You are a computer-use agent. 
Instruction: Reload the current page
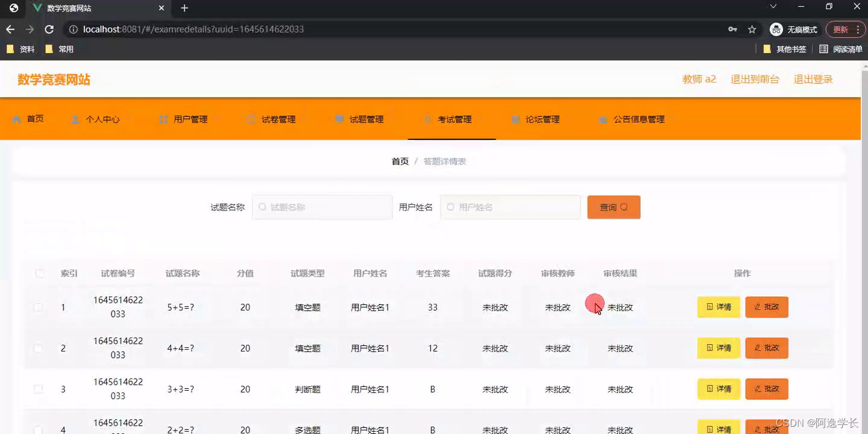[x=49, y=30]
